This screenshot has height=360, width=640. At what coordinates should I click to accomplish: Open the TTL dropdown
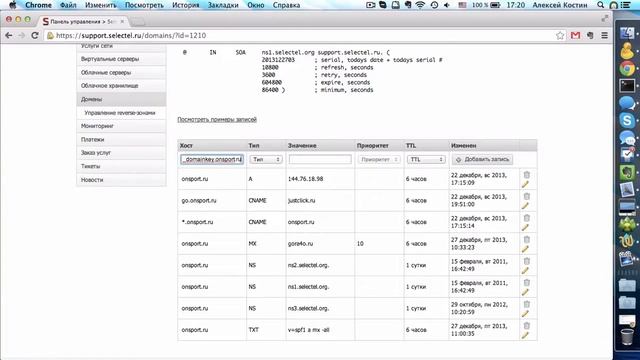tap(426, 160)
